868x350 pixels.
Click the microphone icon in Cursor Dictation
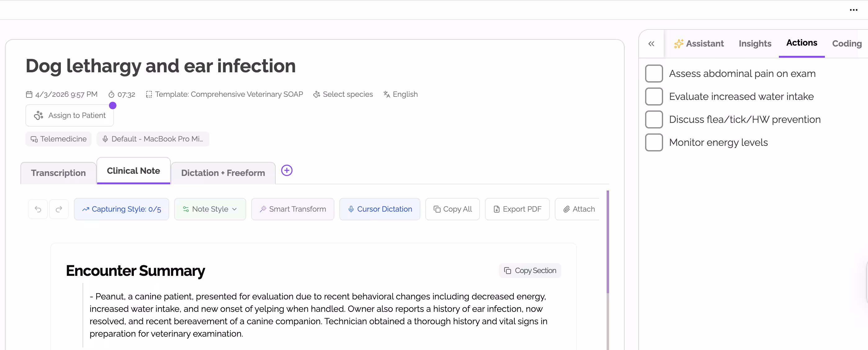click(x=351, y=209)
